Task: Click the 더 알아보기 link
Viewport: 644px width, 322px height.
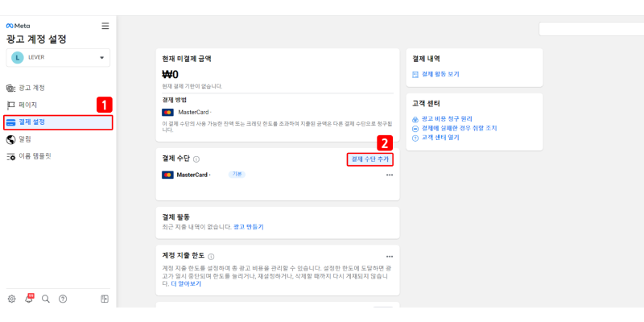Action: pyautogui.click(x=187, y=284)
